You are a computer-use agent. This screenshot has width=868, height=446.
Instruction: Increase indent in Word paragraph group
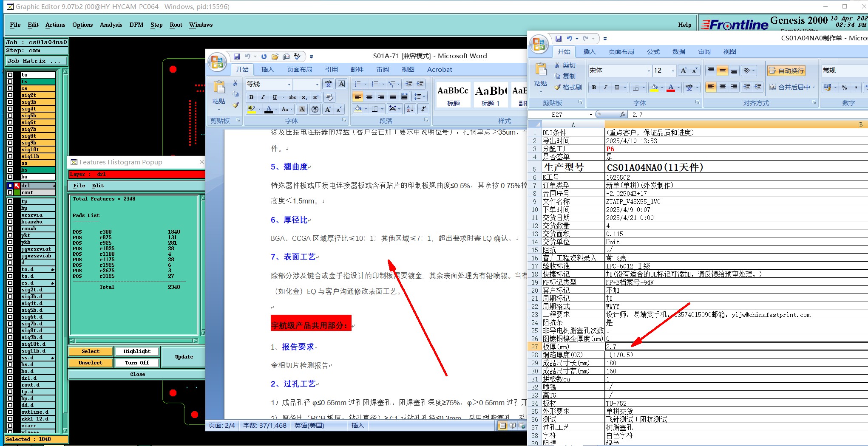pyautogui.click(x=420, y=84)
